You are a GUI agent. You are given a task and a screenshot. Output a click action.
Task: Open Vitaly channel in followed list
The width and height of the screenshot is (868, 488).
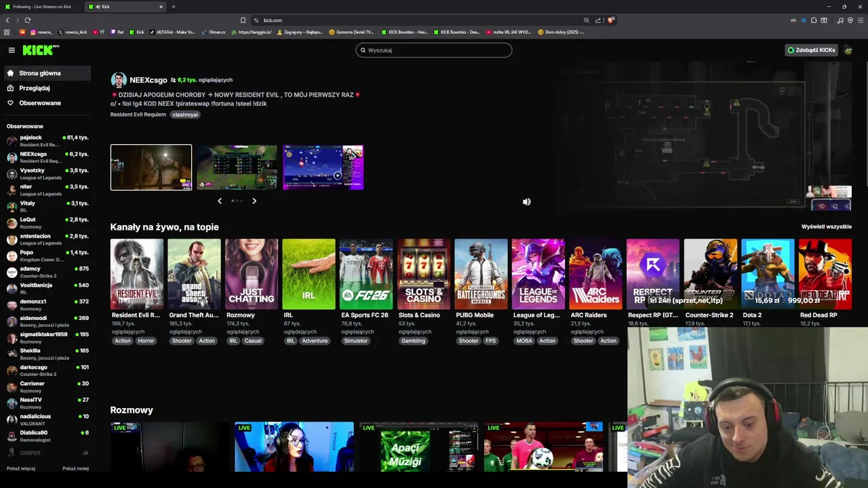(47, 206)
